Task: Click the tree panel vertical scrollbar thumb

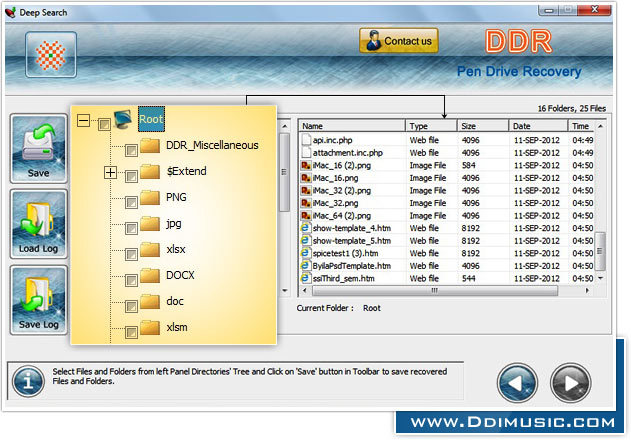Action: pyautogui.click(x=285, y=172)
